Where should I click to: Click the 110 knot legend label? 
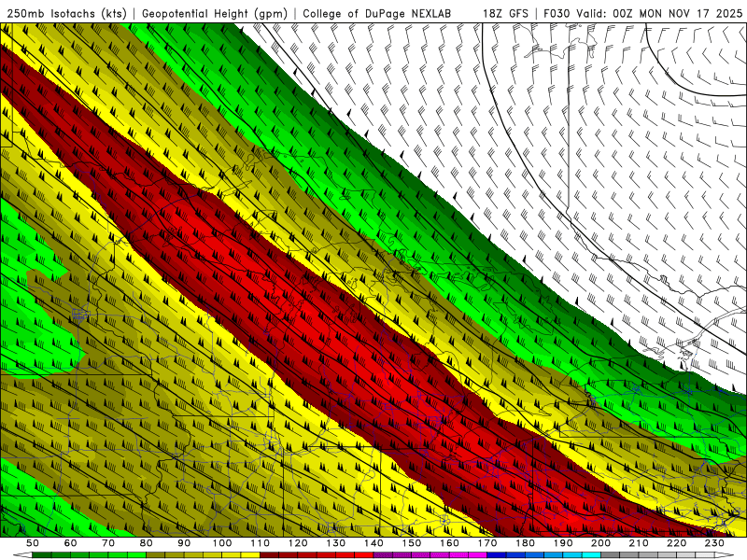click(261, 543)
